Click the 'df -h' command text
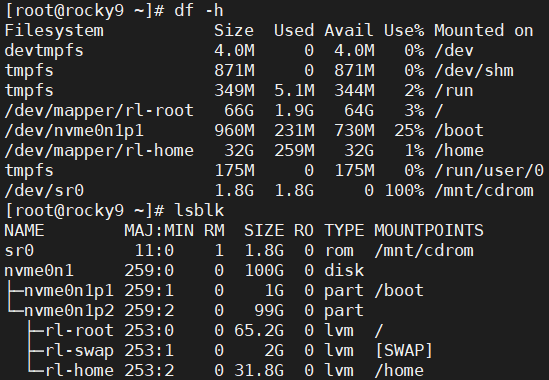549x380 pixels. click(199, 11)
